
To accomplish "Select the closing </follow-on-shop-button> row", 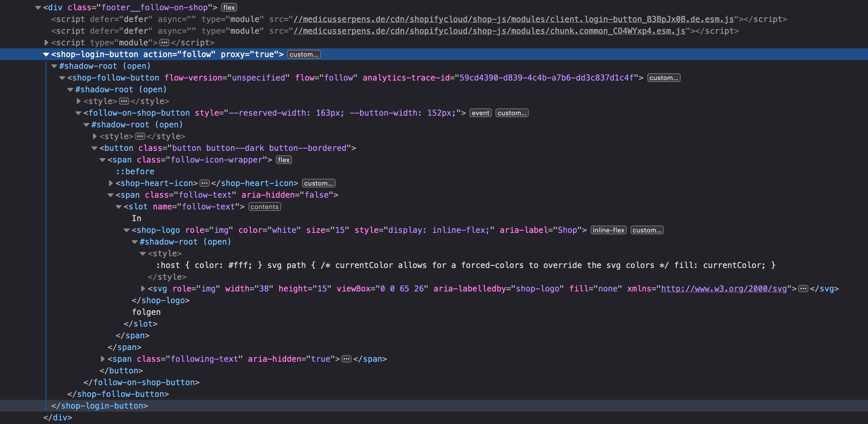I will 141,382.
